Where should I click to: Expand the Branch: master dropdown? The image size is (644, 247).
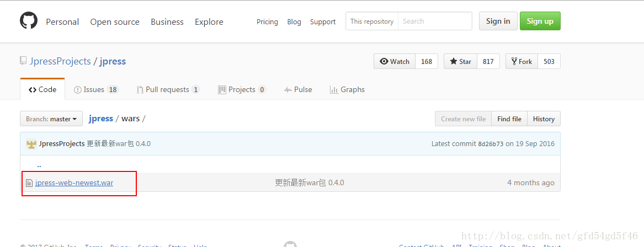tap(51, 119)
